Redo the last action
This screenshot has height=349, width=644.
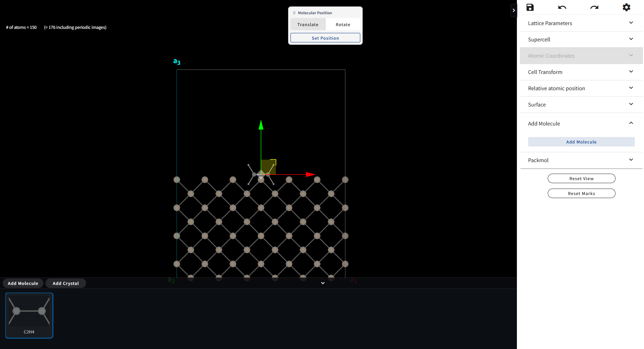pos(594,7)
